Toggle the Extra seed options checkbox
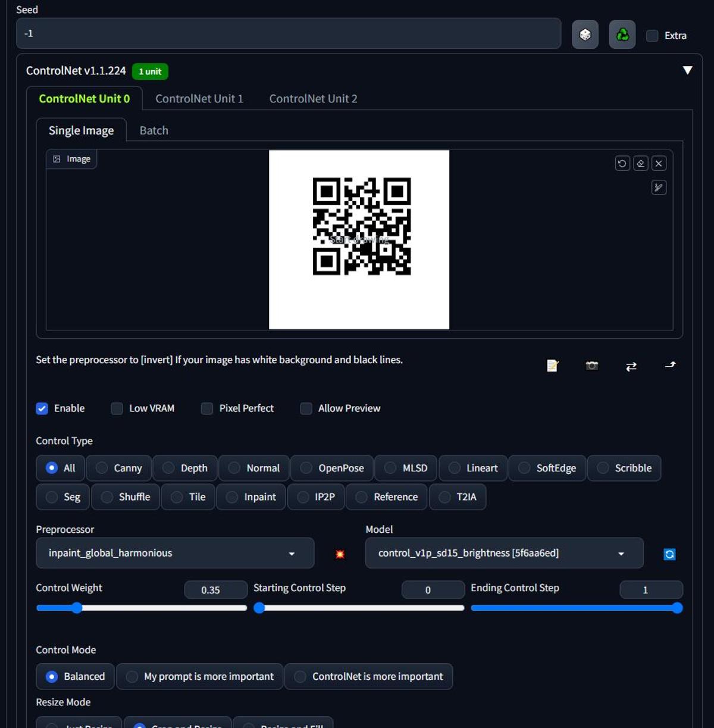The height and width of the screenshot is (728, 714). coord(651,36)
